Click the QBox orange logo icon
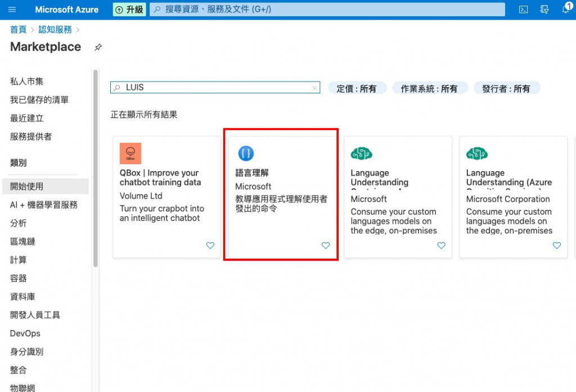 pos(130,153)
